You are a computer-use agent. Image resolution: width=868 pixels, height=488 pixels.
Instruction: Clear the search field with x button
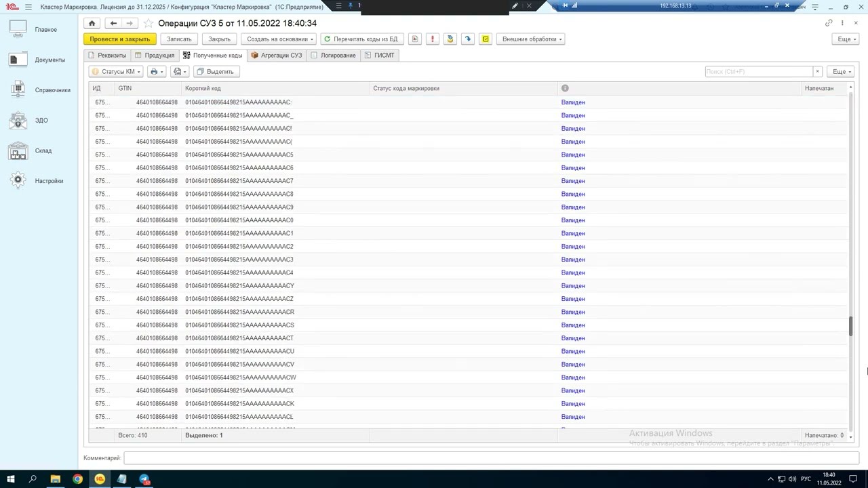[817, 72]
